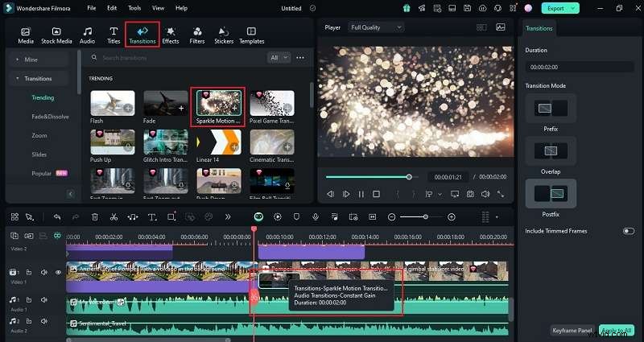Take a snapshot with the camera icon

pyautogui.click(x=470, y=194)
